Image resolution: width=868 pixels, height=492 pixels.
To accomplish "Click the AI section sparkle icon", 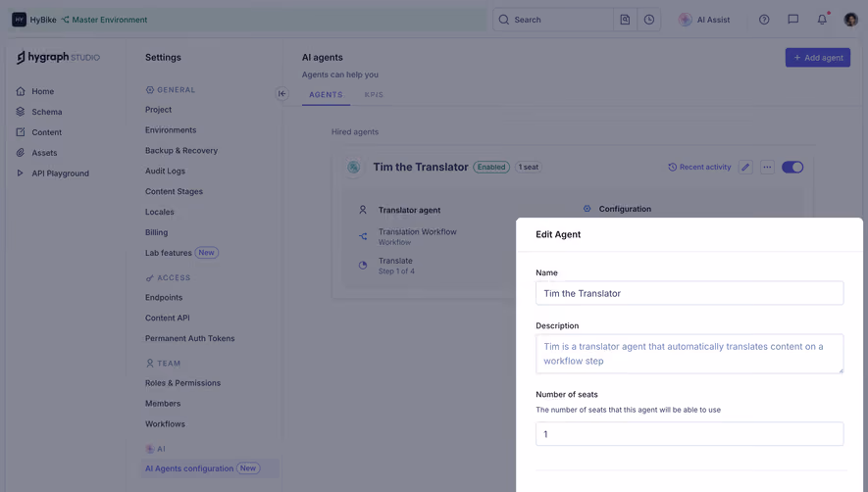I will pyautogui.click(x=149, y=449).
